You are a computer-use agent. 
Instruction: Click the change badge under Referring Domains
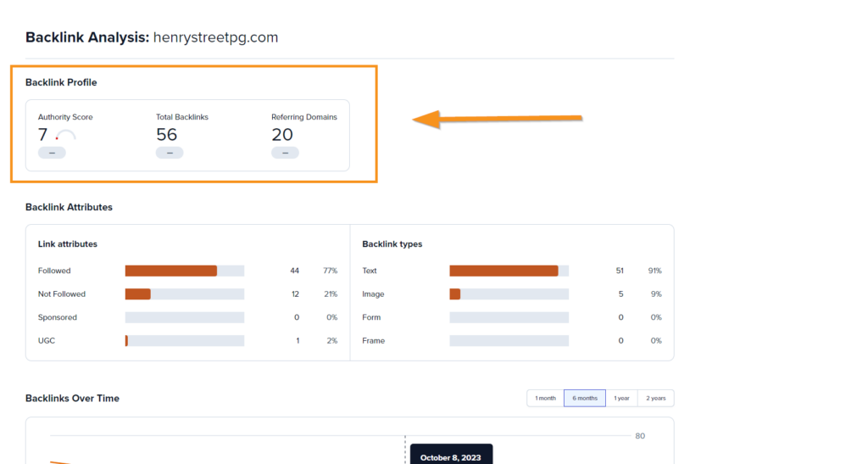click(285, 153)
